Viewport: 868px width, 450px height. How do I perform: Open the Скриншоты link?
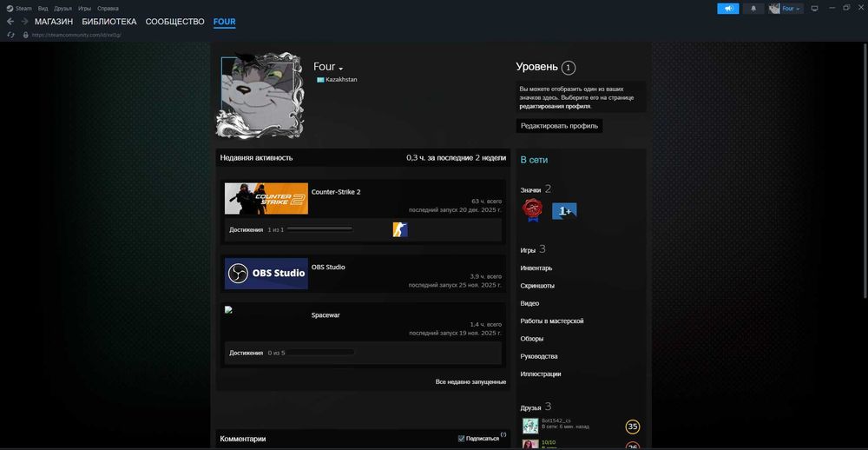pyautogui.click(x=537, y=286)
